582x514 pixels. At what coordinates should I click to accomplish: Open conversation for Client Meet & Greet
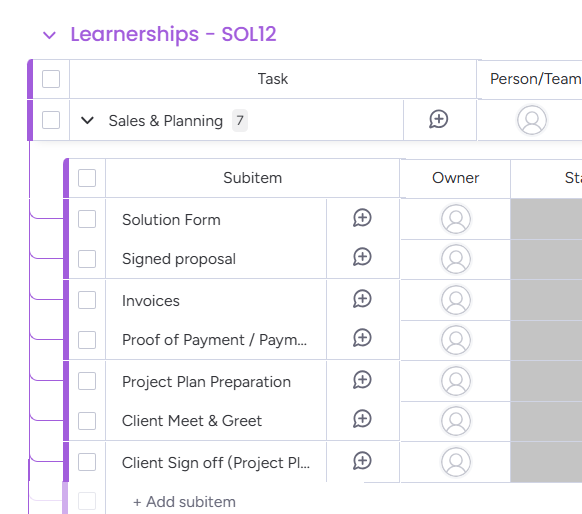tap(362, 419)
